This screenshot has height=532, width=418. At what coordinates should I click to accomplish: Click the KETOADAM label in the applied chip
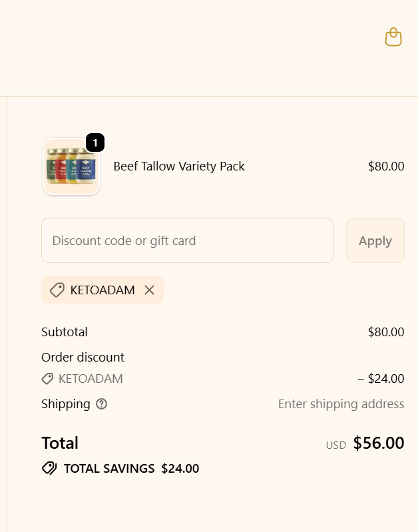coord(103,290)
